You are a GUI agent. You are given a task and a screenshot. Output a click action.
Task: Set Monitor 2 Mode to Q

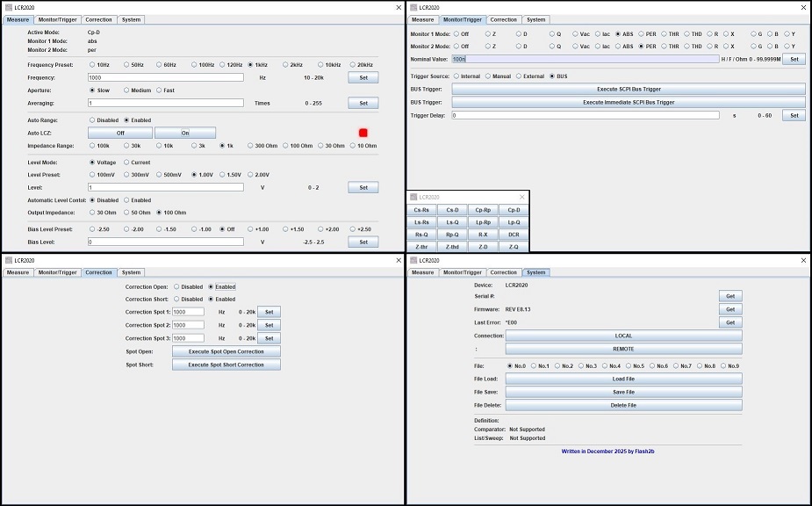[x=552, y=47]
